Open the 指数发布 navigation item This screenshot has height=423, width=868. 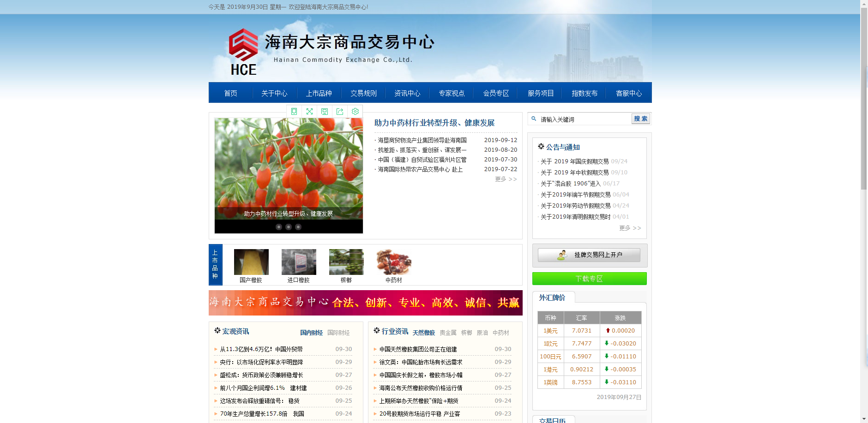(x=585, y=93)
